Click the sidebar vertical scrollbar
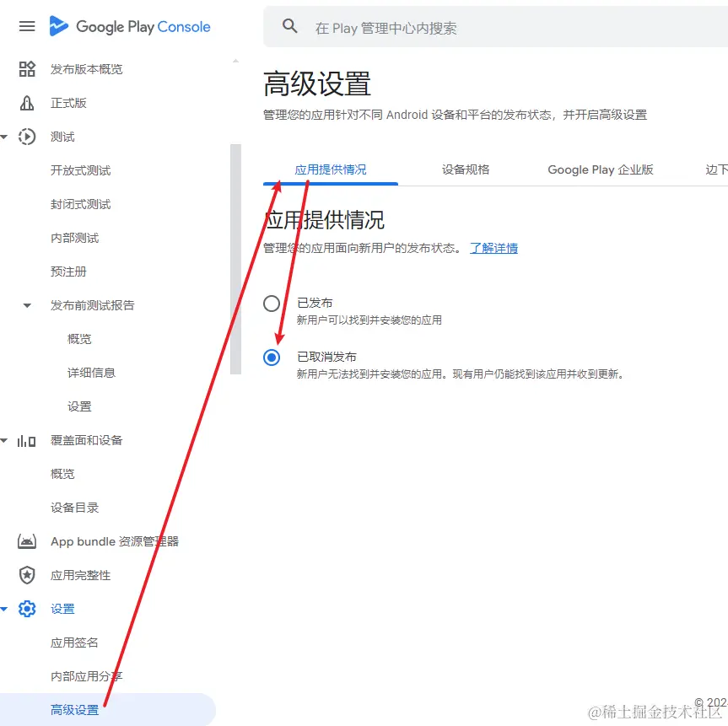 pos(236,259)
